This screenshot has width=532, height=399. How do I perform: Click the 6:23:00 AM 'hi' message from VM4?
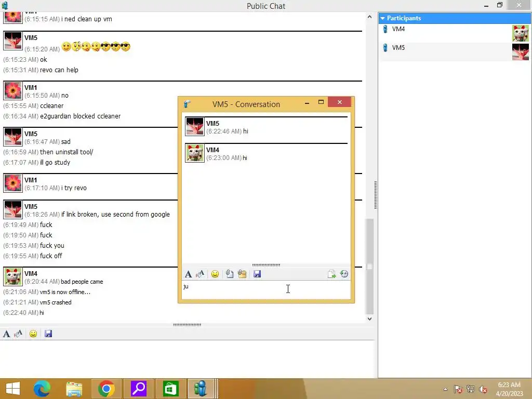tap(245, 158)
